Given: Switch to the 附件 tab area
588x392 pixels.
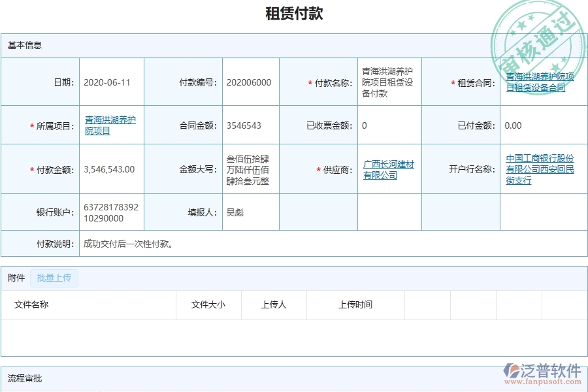Looking at the screenshot, I should tap(54, 278).
